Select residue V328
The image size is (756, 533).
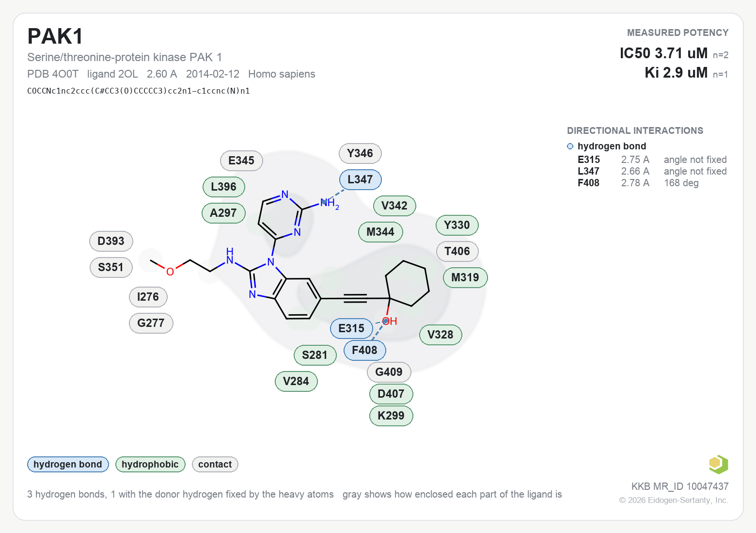pyautogui.click(x=441, y=335)
